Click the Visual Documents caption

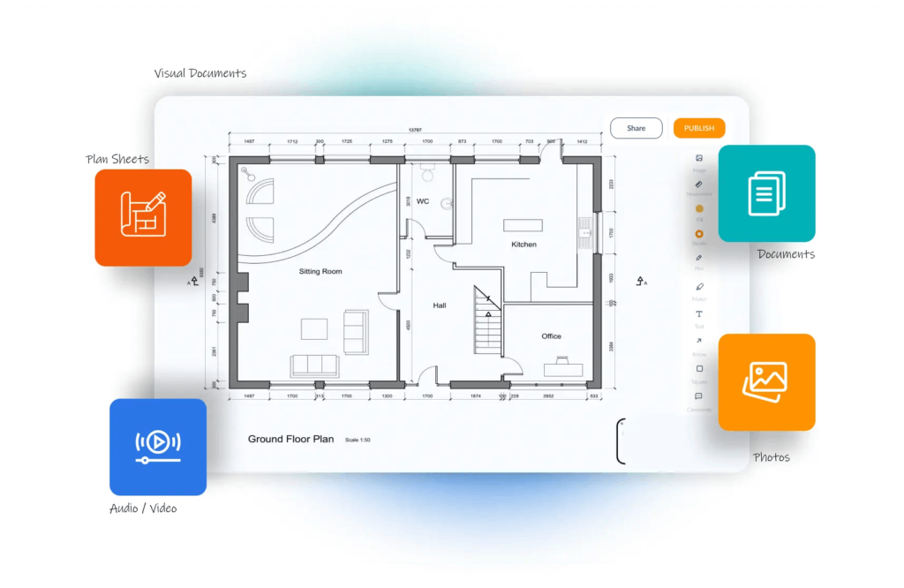[x=200, y=73]
